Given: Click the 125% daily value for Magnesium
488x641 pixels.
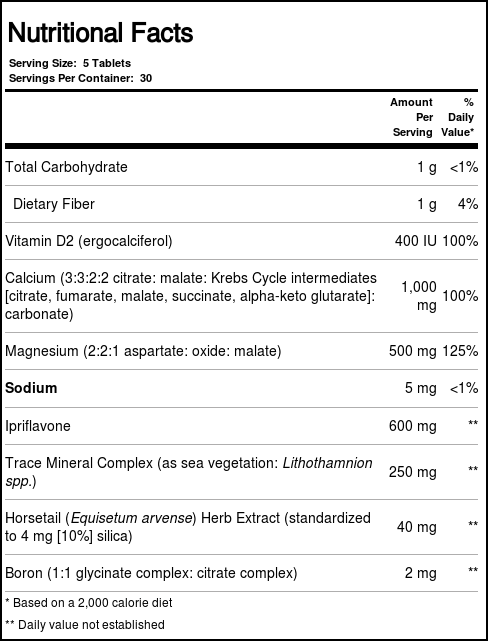Looking at the screenshot, I should click(x=460, y=351).
